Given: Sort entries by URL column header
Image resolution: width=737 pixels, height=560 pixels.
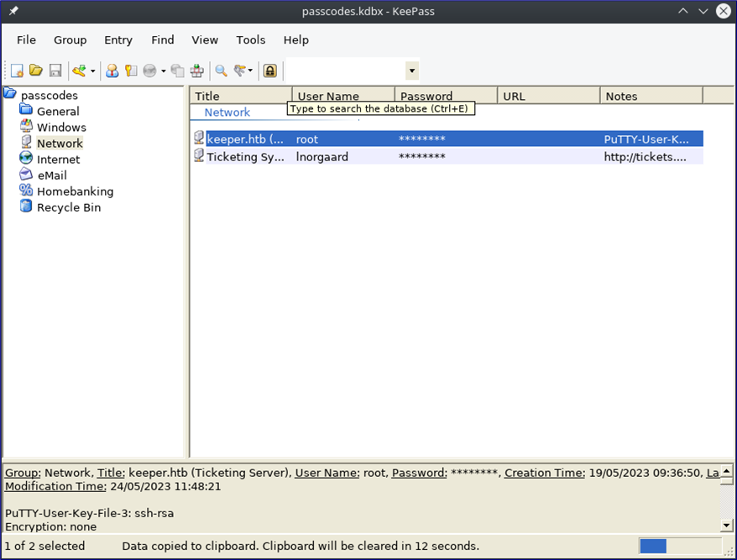Looking at the screenshot, I should [548, 96].
